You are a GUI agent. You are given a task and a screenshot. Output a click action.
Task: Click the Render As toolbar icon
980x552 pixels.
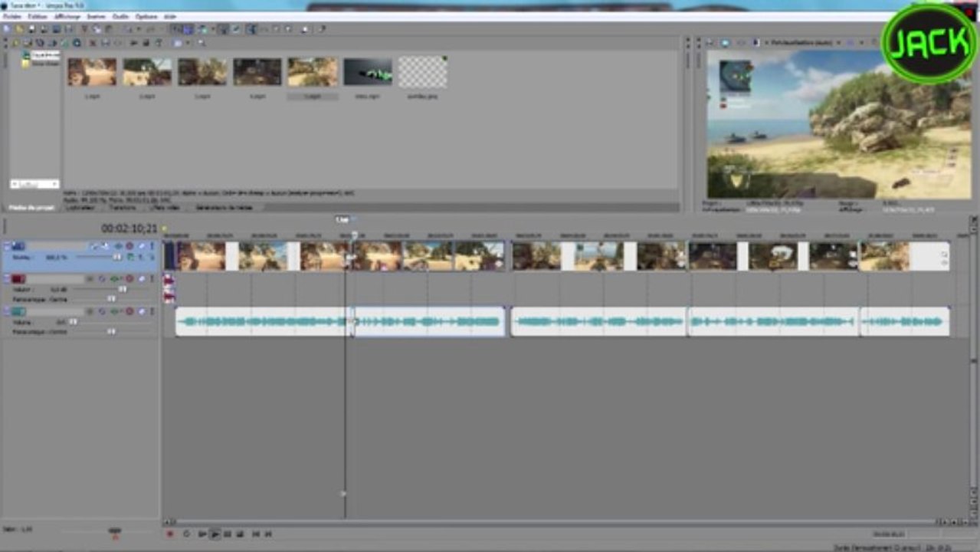56,28
